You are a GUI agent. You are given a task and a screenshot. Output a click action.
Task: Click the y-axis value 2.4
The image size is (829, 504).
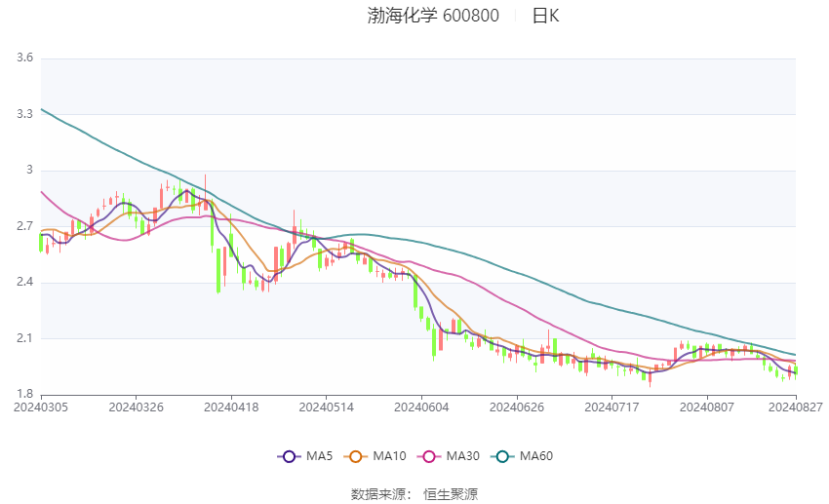(24, 282)
